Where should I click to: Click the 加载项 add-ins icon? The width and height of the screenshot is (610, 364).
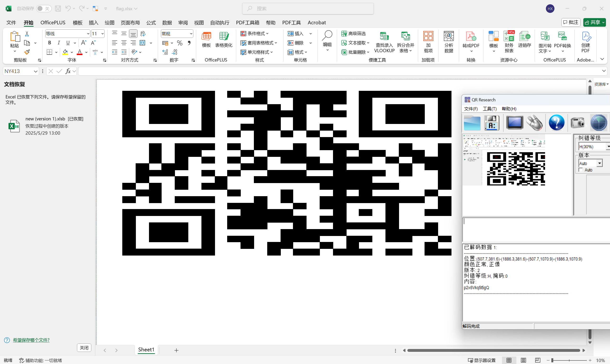click(x=428, y=42)
